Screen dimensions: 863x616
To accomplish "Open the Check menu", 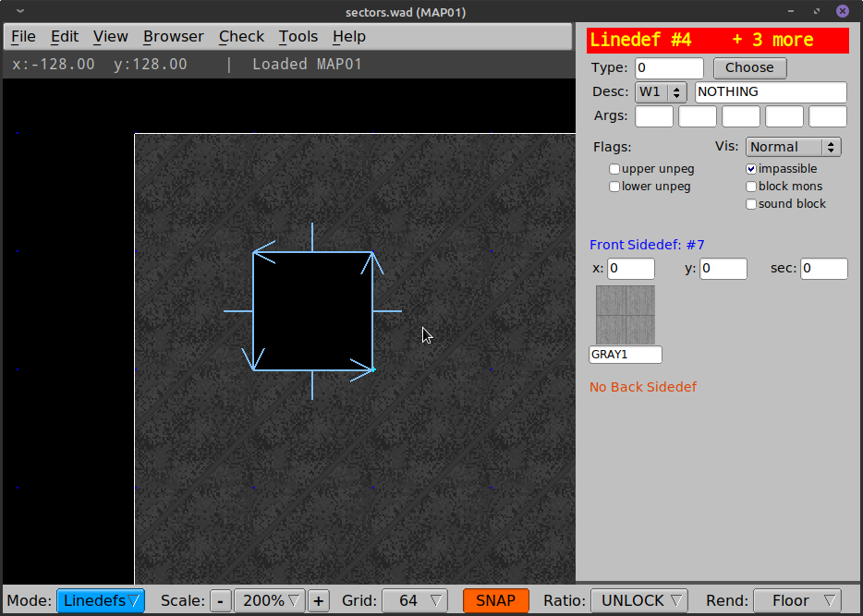I will 240,36.
